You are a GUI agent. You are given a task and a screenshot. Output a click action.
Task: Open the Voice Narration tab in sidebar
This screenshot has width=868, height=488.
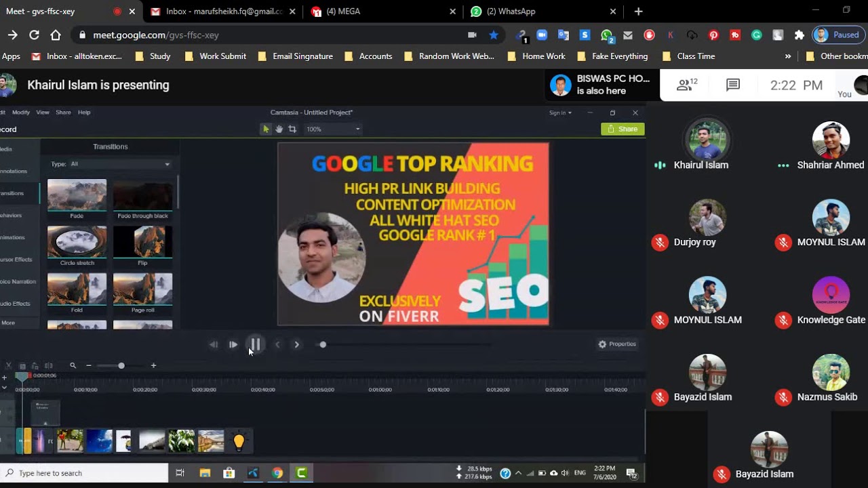point(18,281)
